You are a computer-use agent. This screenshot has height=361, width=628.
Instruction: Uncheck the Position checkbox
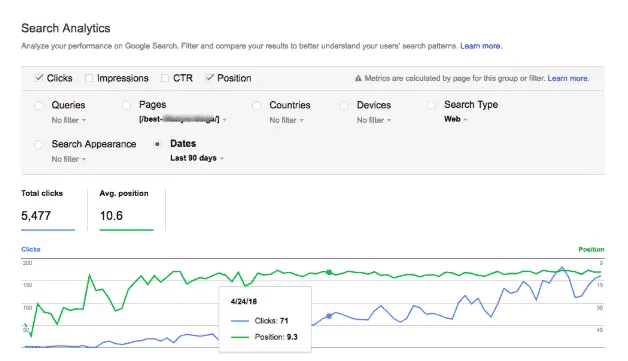[x=209, y=78]
